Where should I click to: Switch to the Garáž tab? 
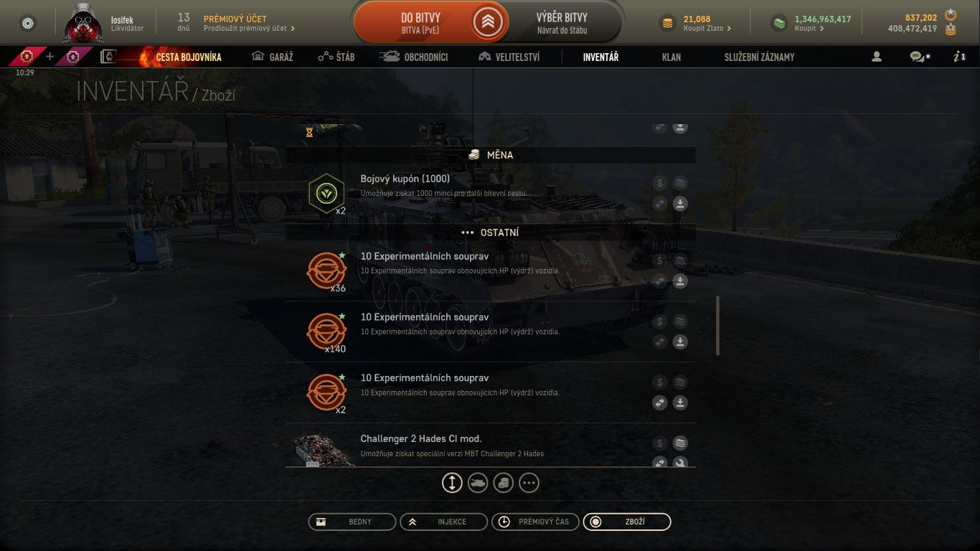pyautogui.click(x=273, y=57)
